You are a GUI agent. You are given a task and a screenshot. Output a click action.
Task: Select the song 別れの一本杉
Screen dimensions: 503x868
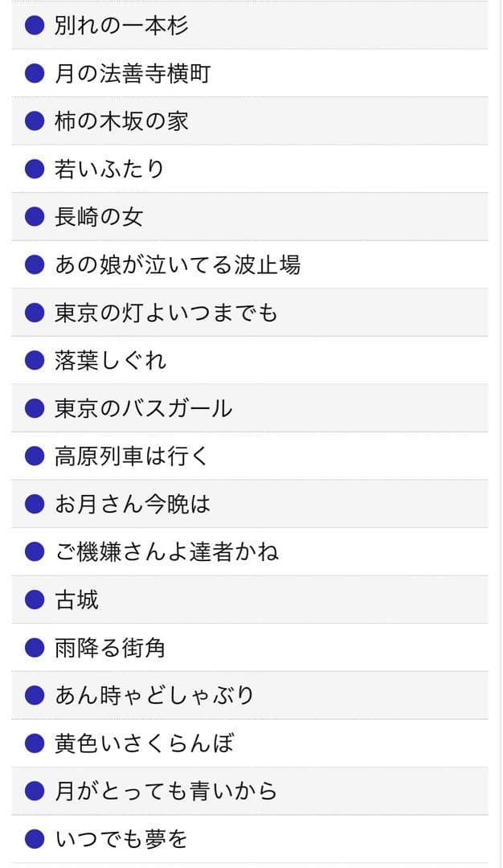tap(121, 25)
